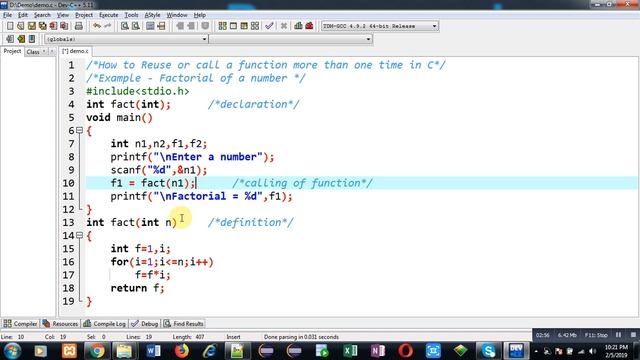Screen dimensions: 640x360
Task: Click the Goto Line toolbar icon
Action: tap(161, 26)
